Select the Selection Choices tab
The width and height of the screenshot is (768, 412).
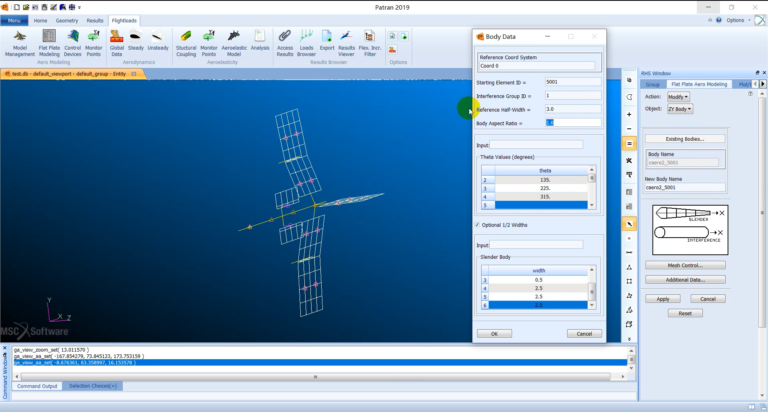click(93, 386)
